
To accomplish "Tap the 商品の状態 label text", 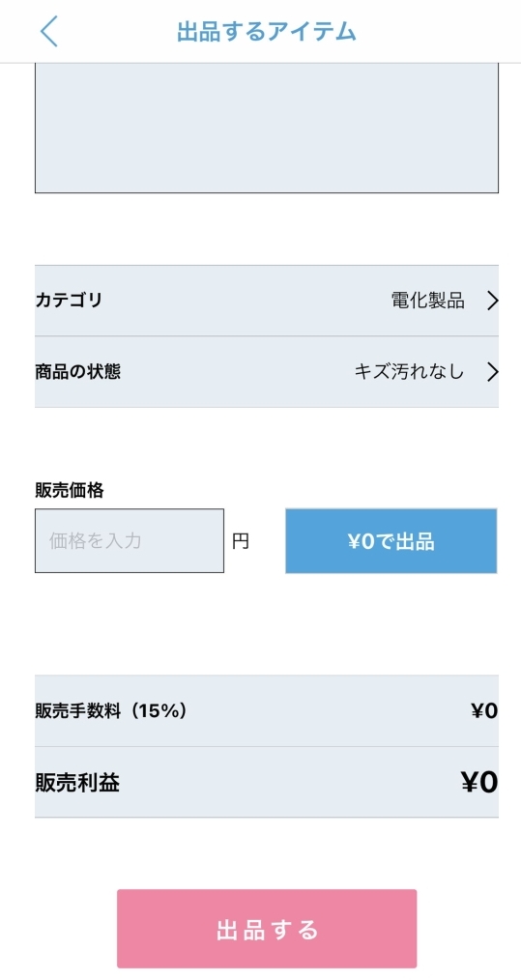I will click(x=78, y=372).
